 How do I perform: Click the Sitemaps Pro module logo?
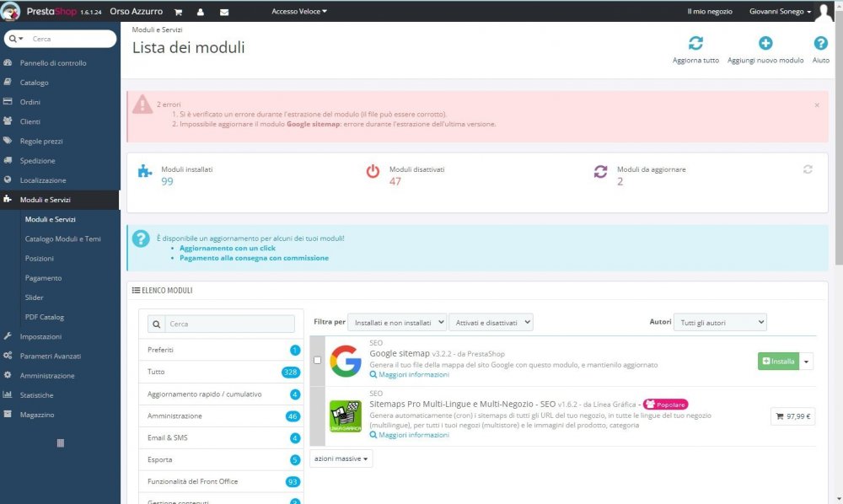point(345,416)
